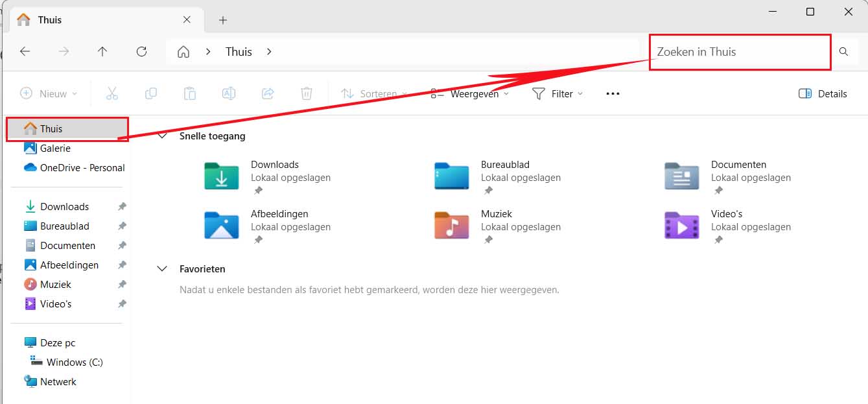Click the Zoeken in Thuis search field
This screenshot has height=404, width=868.
coord(739,52)
